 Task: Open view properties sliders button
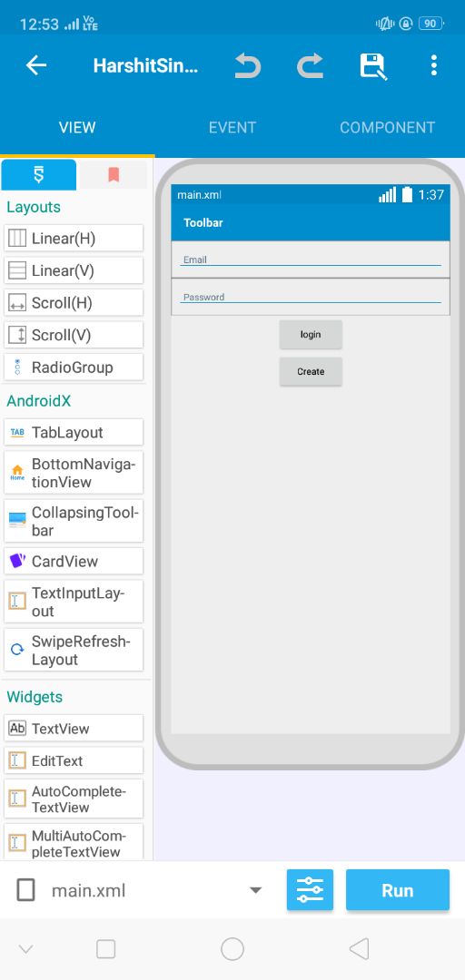310,890
